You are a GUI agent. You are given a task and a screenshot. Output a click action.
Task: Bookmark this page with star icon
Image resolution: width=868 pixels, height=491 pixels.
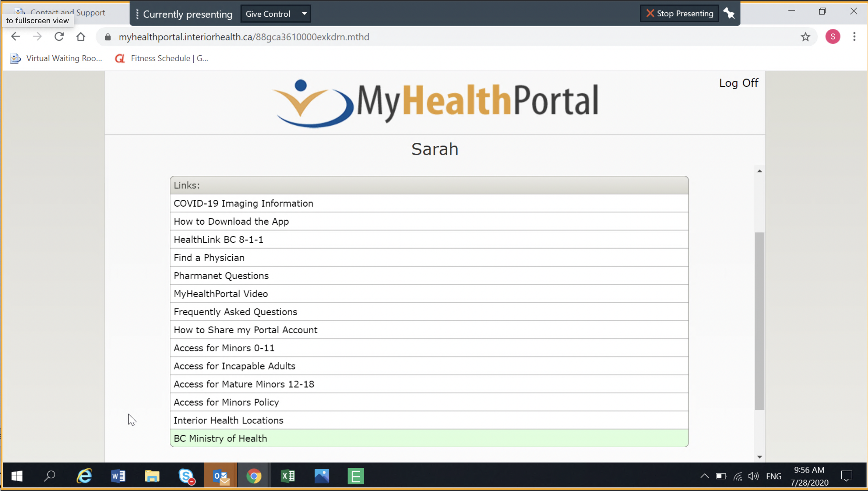click(x=805, y=37)
